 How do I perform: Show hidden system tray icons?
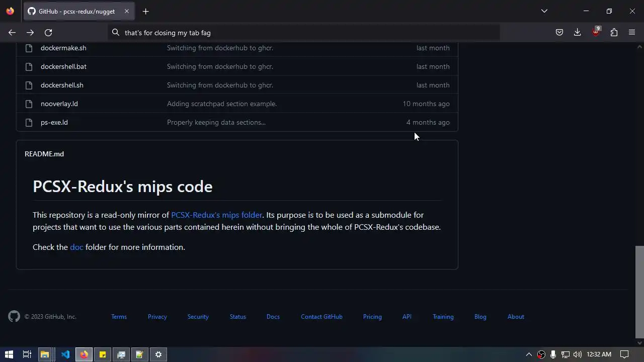click(529, 354)
